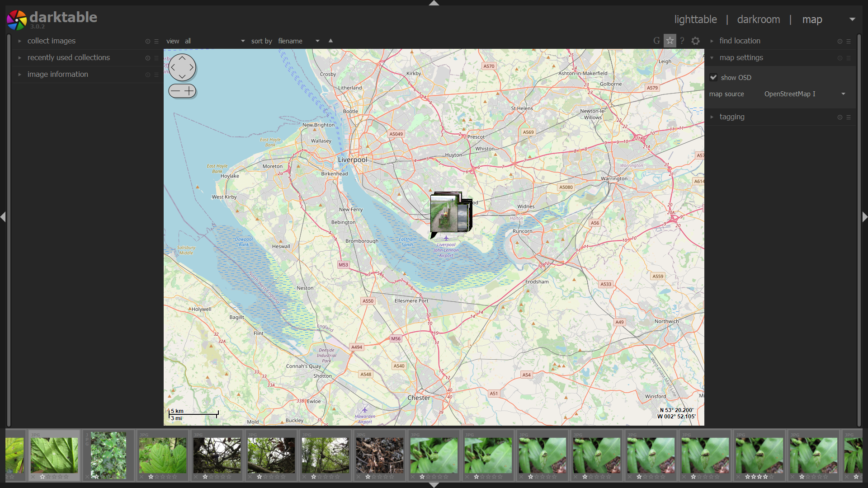
Task: Select the four-star rated thumbnail
Action: [759, 455]
